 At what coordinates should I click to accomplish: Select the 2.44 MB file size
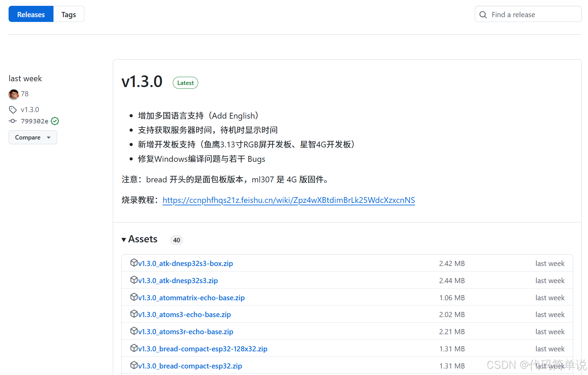click(x=452, y=281)
